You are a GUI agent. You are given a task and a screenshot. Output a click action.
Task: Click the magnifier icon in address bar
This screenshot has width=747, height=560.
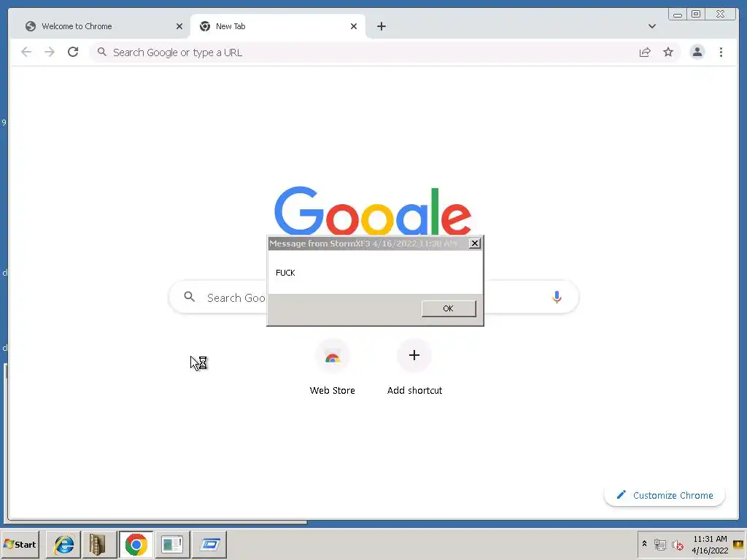(101, 52)
